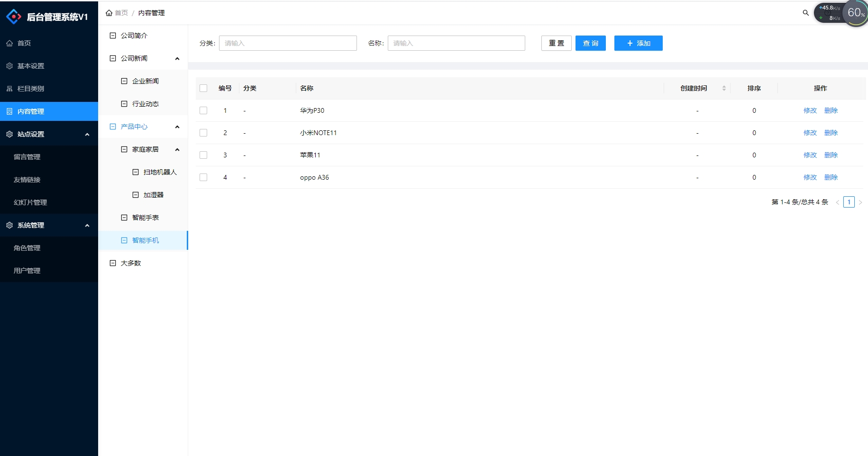Check the row for 小米NOTE11
Screen dimensions: 868x456
point(203,133)
